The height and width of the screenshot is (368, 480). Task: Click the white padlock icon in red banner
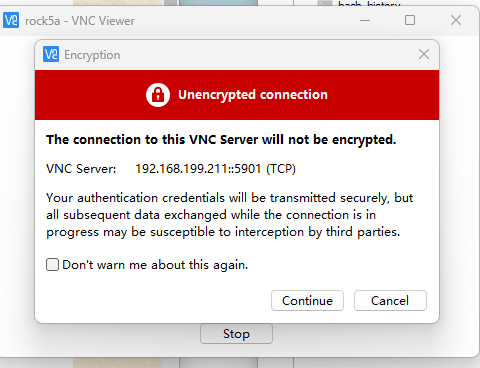click(158, 95)
